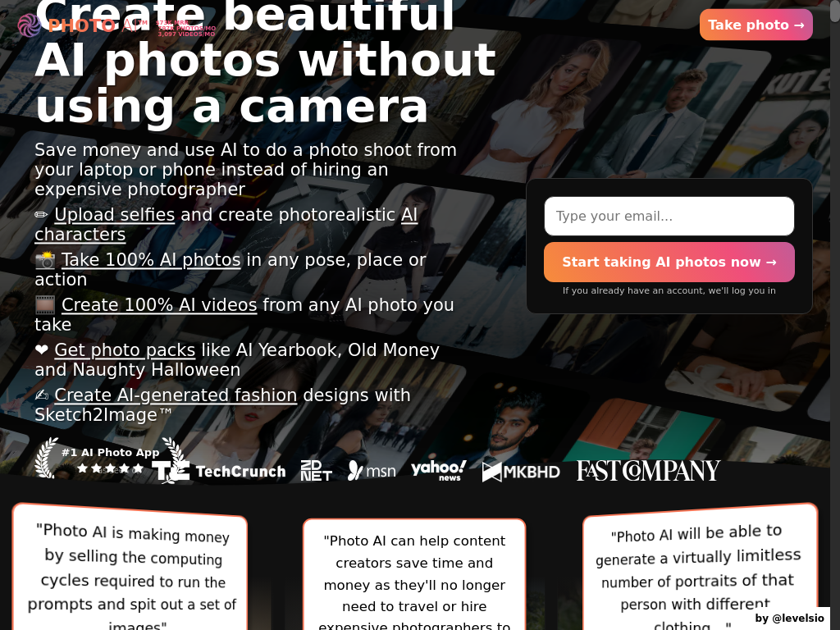Image resolution: width=840 pixels, height=630 pixels.
Task: Open the Get photo packs link
Action: (x=125, y=349)
